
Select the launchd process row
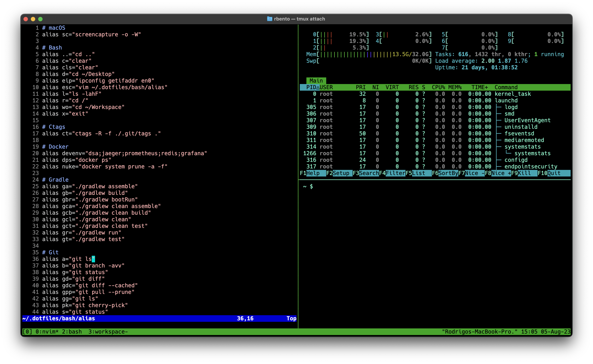[435, 100]
